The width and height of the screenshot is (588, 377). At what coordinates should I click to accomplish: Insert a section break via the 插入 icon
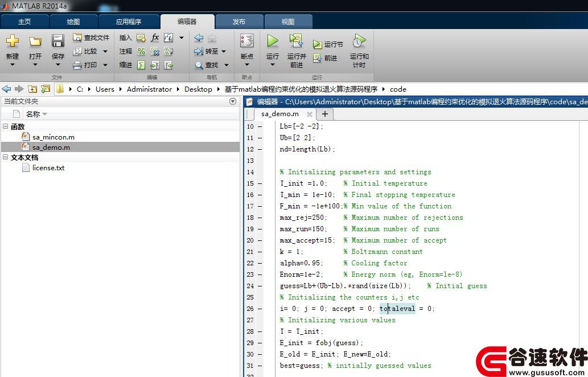pos(141,38)
